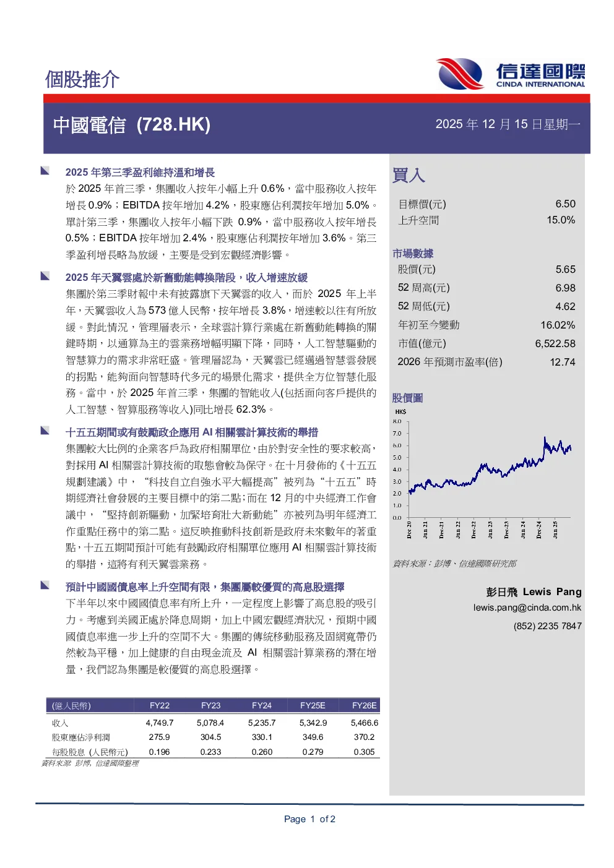This screenshot has width=614, height=868.
Task: Click the Page 1 of 2 footer
Action: [309, 819]
